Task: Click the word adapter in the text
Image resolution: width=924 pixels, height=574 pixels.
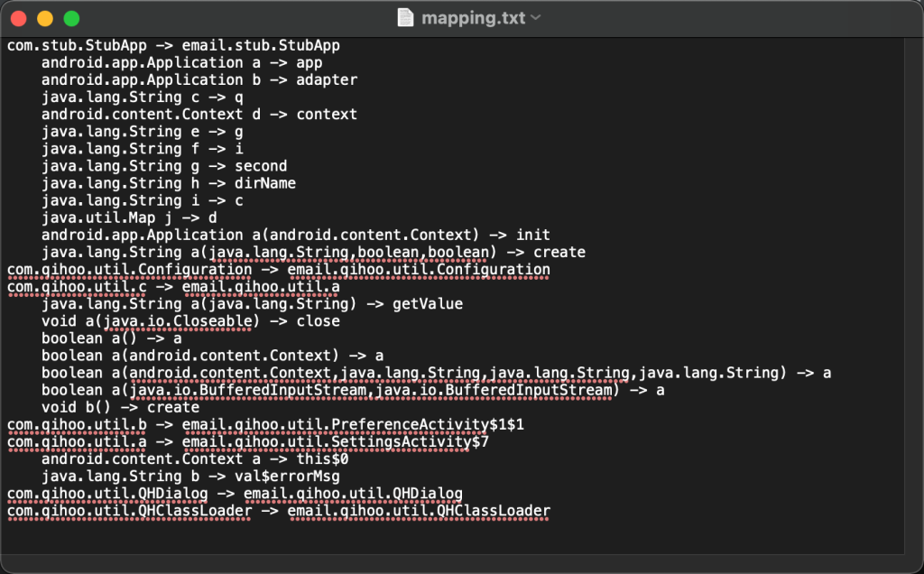Action: (327, 80)
